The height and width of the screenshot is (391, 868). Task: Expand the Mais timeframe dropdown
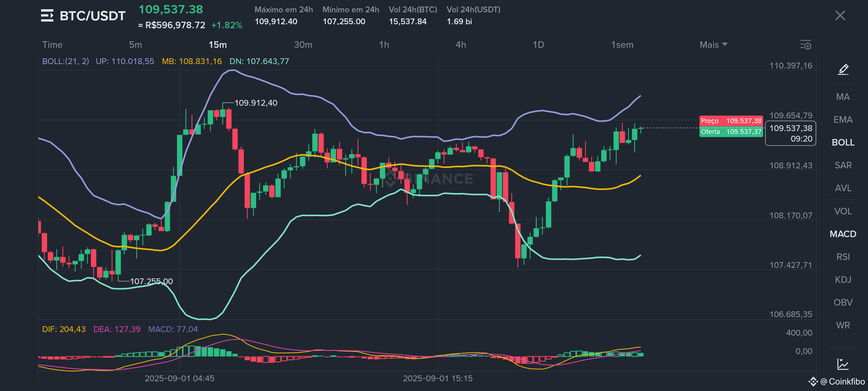click(x=713, y=45)
